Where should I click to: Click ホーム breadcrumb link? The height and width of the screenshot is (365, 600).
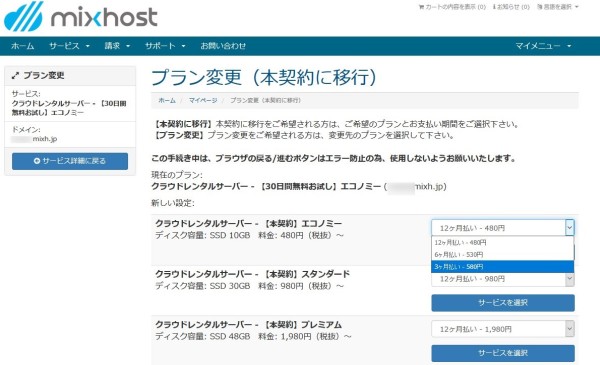click(x=167, y=100)
